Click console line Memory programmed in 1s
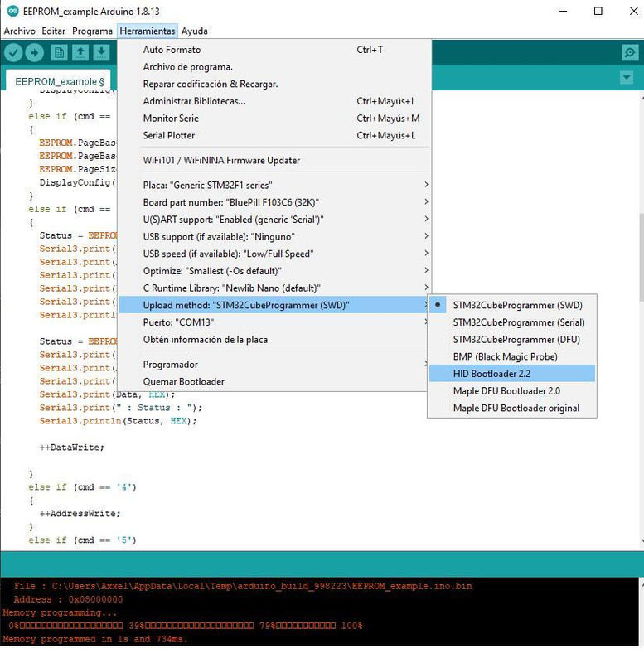The height and width of the screenshot is (663, 644). (95, 639)
